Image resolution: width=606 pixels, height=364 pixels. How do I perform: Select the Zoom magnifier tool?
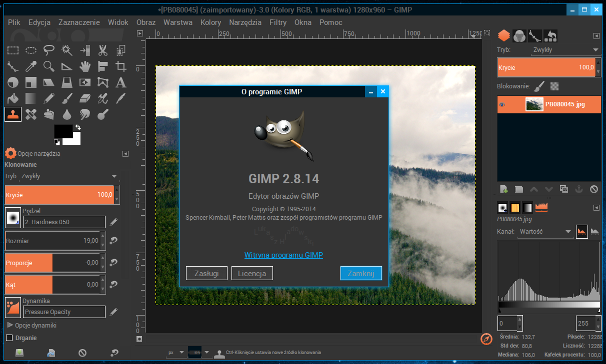(49, 66)
